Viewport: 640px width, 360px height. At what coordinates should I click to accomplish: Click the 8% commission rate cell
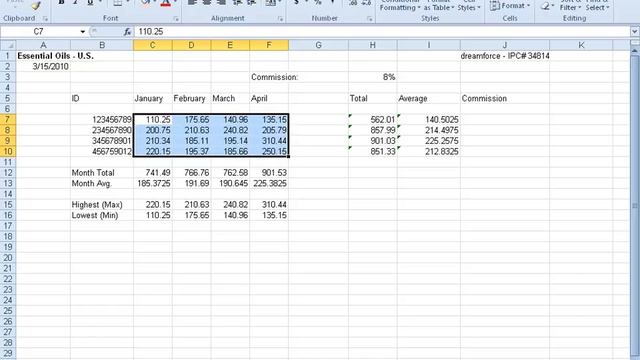point(373,77)
